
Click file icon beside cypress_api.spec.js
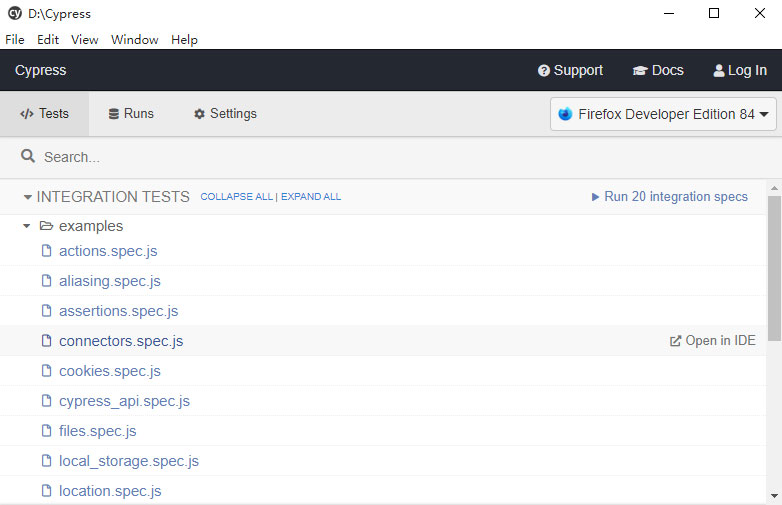pyautogui.click(x=46, y=400)
